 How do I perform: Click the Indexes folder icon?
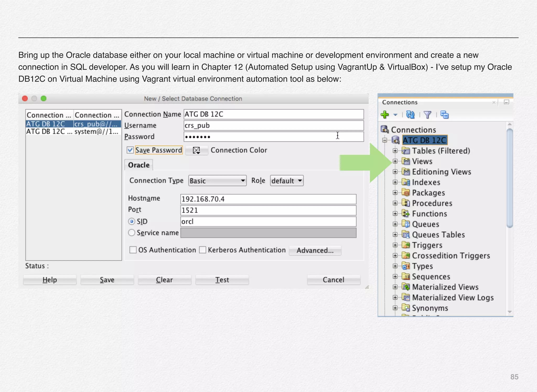(406, 182)
